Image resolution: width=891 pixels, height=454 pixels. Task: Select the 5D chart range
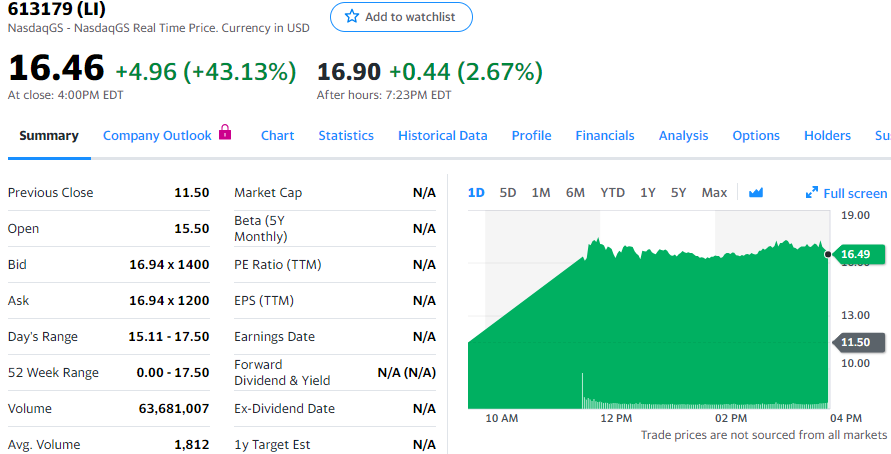coord(507,193)
